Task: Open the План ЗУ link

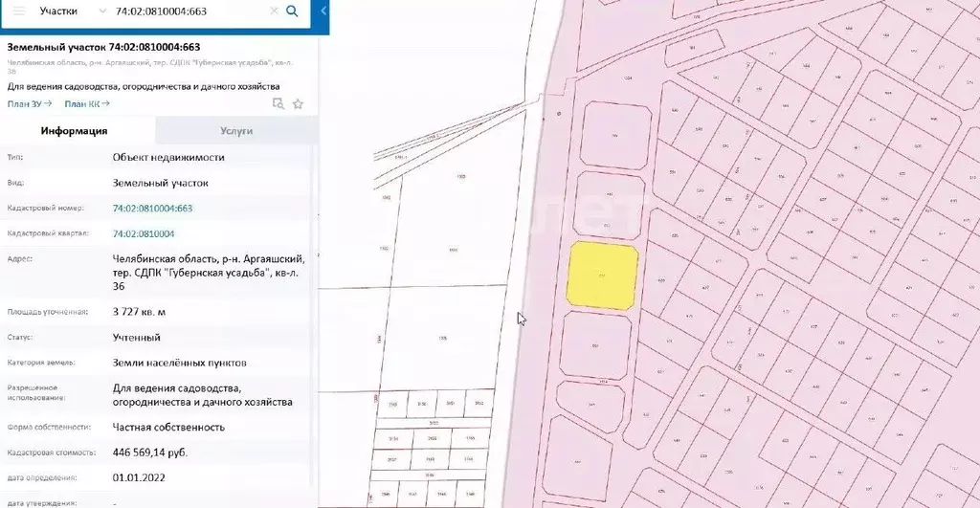Action: point(29,103)
